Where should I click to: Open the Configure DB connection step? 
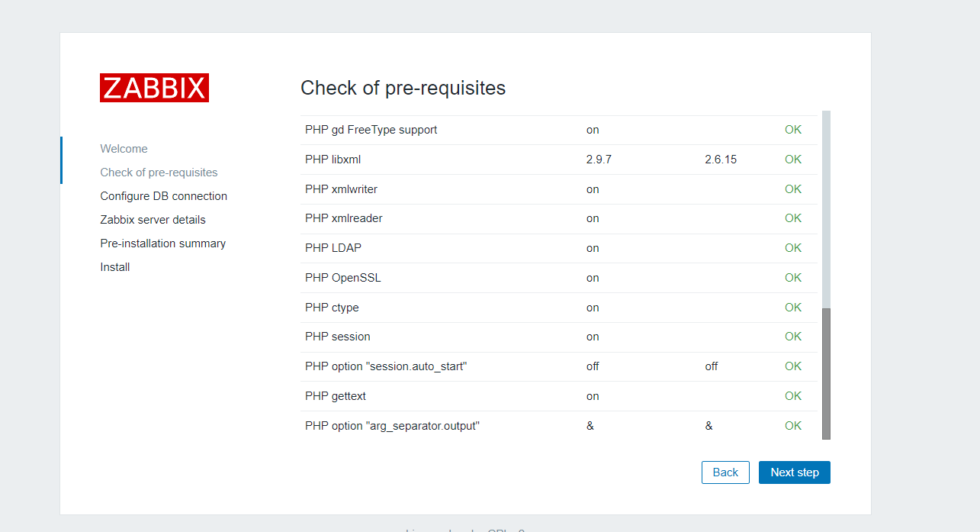[163, 196]
